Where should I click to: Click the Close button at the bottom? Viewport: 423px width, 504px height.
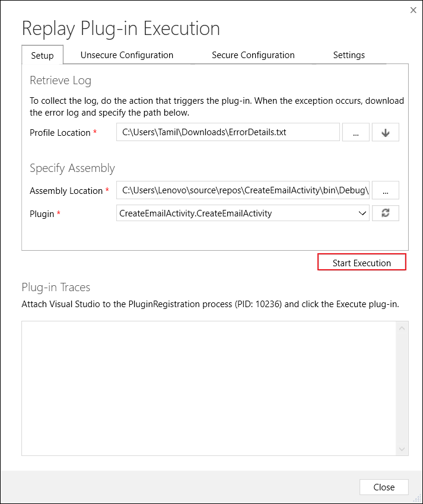coord(384,487)
